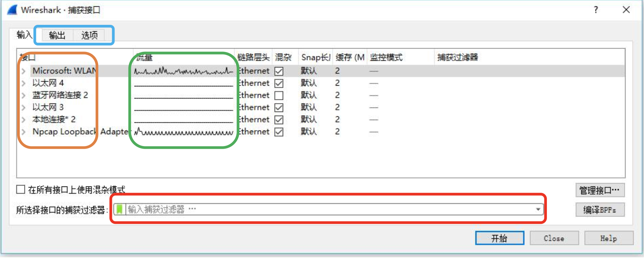The image size is (644, 258).
Task: Click the green bookmark filter icon
Action: coord(119,209)
